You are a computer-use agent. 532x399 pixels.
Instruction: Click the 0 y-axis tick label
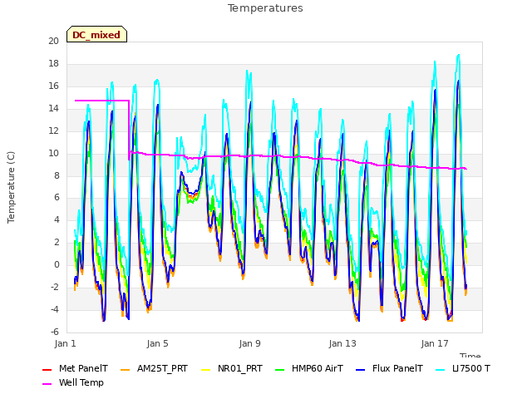pyautogui.click(x=57, y=264)
